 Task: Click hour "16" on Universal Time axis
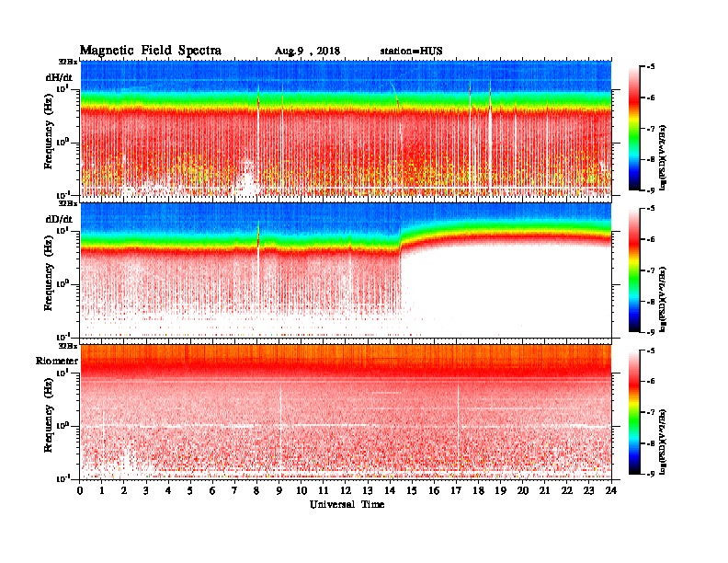tap(434, 490)
